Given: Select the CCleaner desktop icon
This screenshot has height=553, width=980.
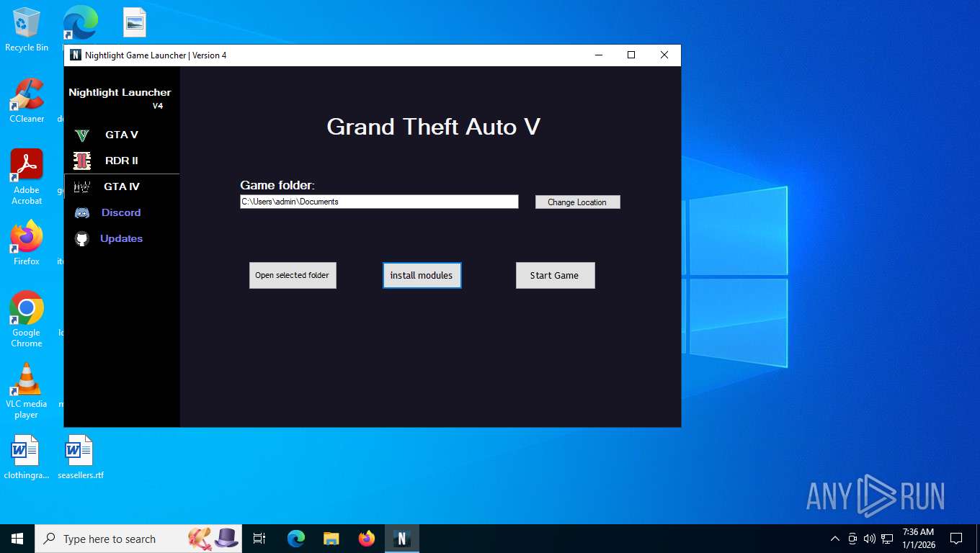Looking at the screenshot, I should pyautogui.click(x=27, y=101).
